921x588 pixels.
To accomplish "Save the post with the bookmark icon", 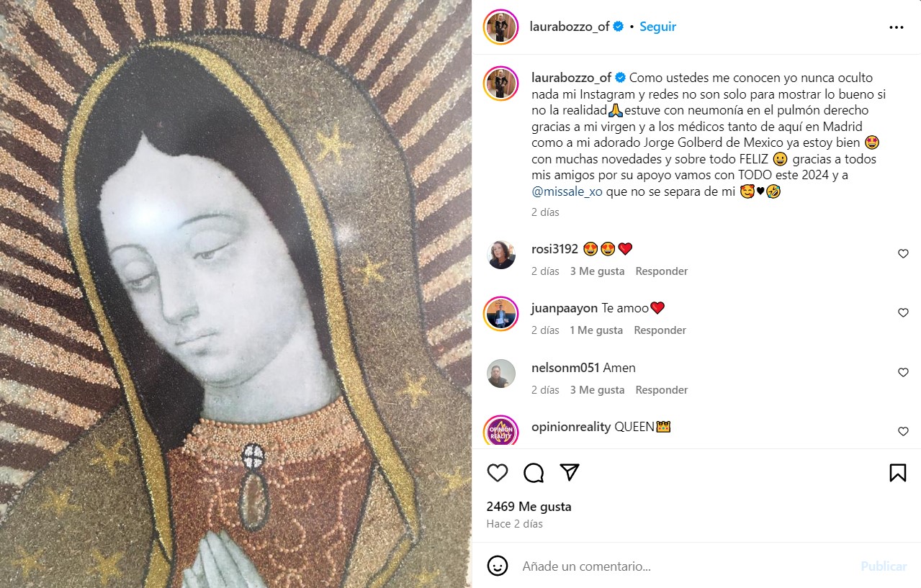I will pyautogui.click(x=897, y=473).
